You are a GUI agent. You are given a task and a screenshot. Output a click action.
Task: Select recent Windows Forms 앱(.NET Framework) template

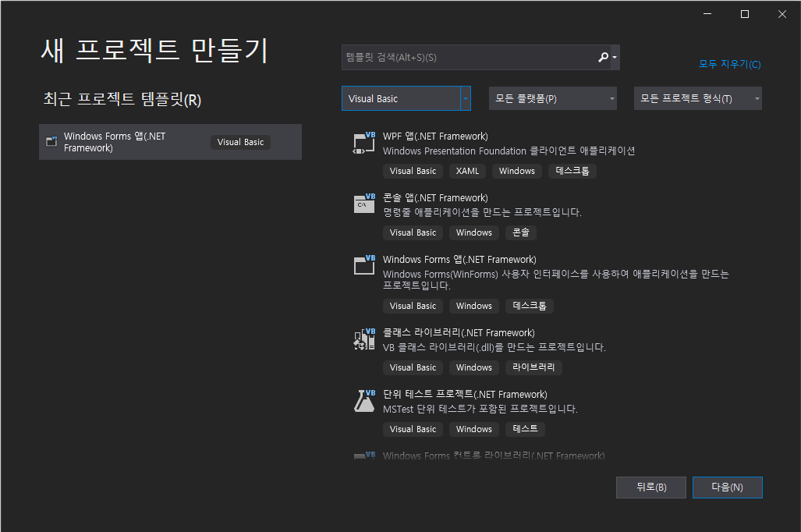170,142
